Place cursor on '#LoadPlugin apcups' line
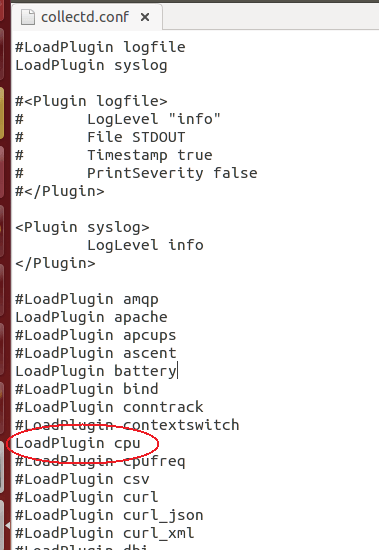 95,335
